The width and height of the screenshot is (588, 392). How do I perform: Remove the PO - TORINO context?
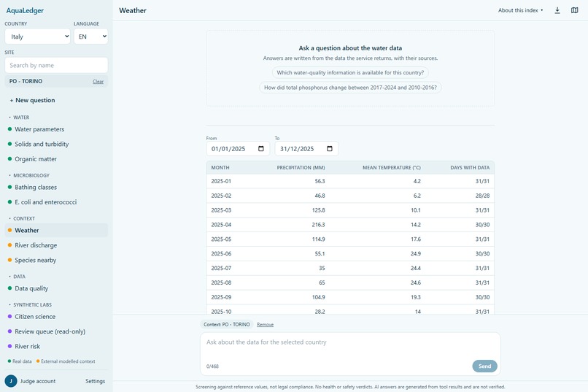pos(265,325)
